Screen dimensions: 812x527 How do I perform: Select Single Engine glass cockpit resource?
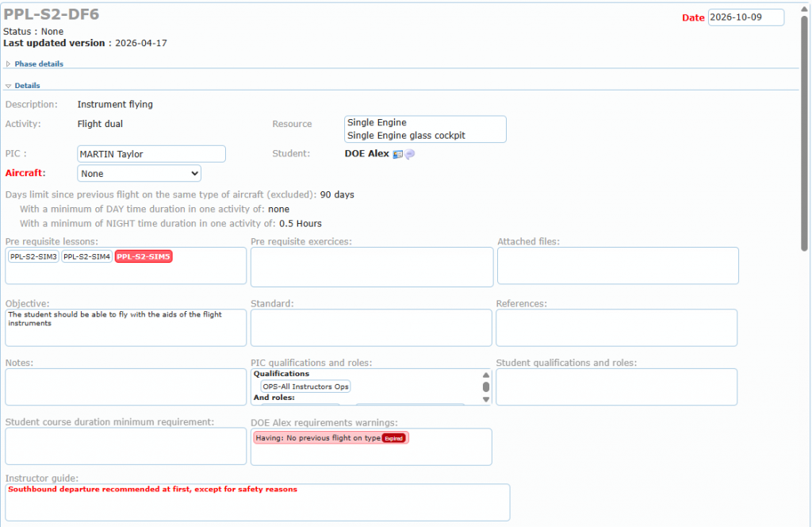(x=406, y=135)
